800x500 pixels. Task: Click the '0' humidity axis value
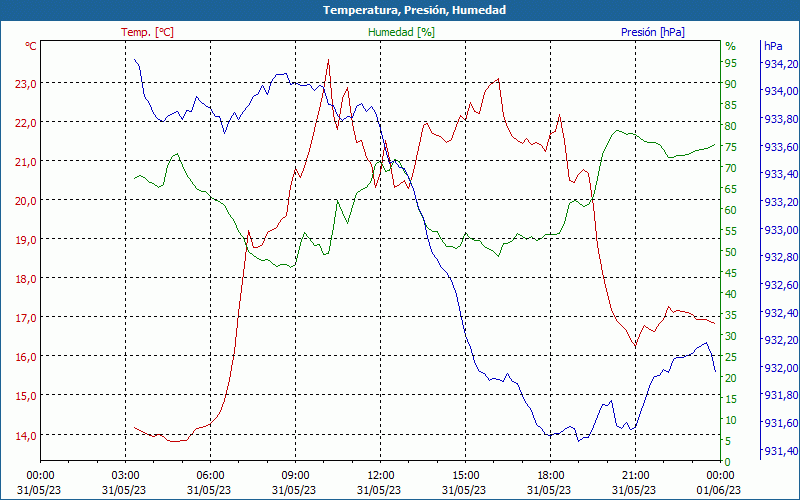[728, 462]
